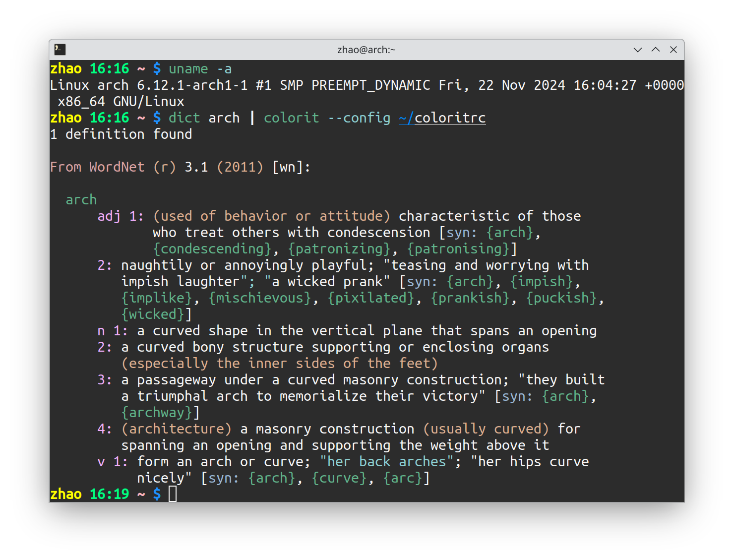733x560 pixels.
Task: Click the window title 'zhao@arch:~'
Action: (x=366, y=50)
